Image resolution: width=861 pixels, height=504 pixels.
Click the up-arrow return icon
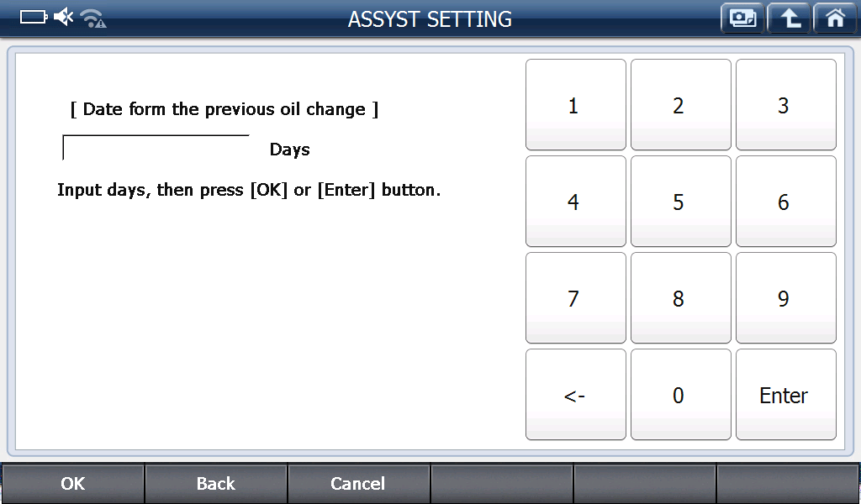790,18
